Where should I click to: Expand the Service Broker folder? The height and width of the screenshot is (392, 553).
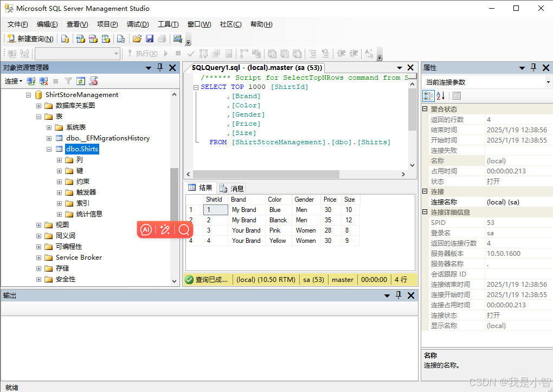coord(39,258)
